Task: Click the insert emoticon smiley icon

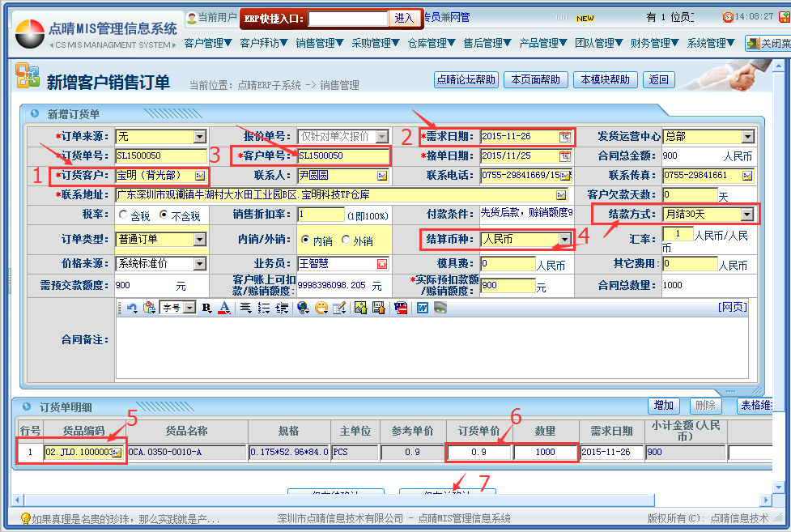Action: (321, 308)
